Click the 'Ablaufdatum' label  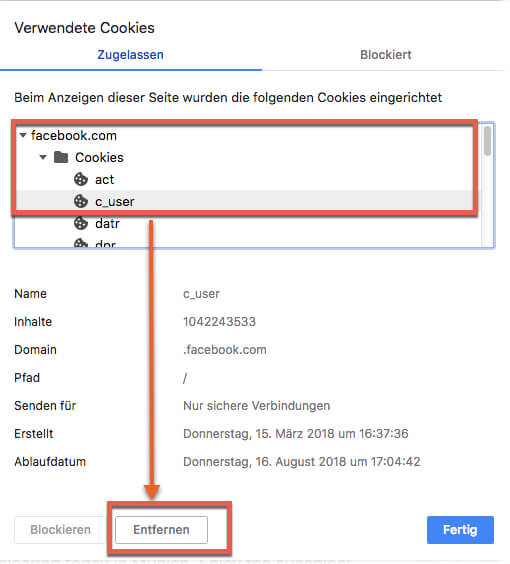[x=50, y=462]
